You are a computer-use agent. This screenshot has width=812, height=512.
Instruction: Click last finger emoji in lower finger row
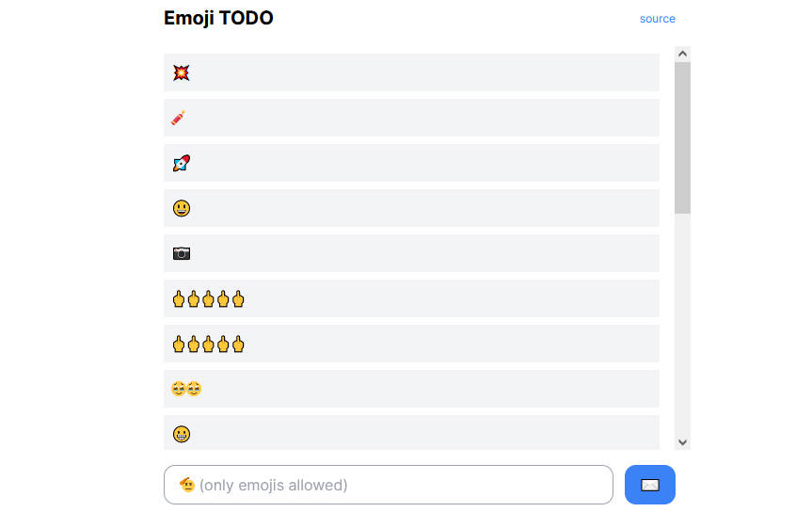point(238,344)
